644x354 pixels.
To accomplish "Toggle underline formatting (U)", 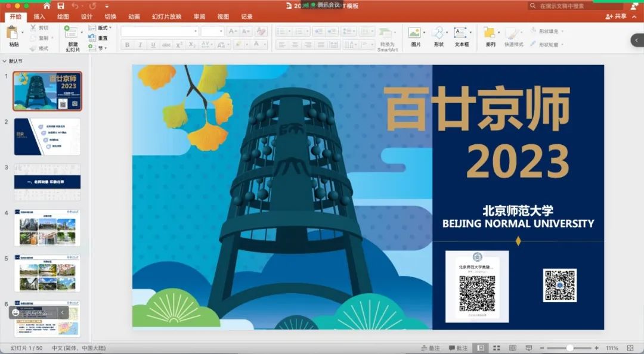I will (153, 45).
